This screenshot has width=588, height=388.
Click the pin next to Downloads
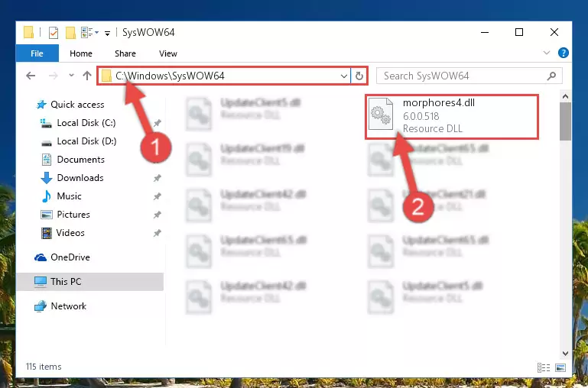157,178
